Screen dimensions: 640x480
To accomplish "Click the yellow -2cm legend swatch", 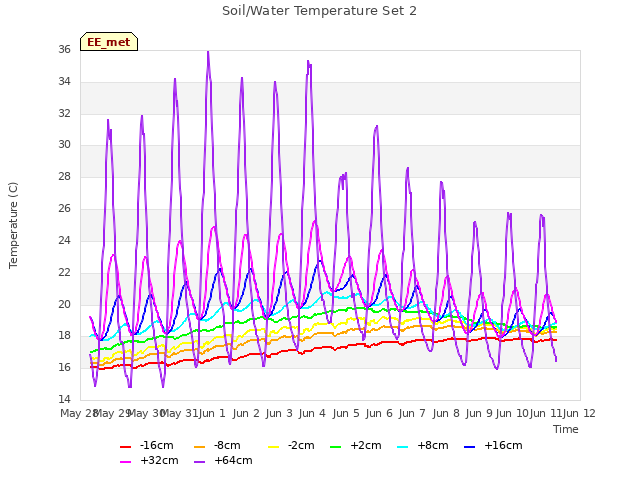I will tap(273, 447).
